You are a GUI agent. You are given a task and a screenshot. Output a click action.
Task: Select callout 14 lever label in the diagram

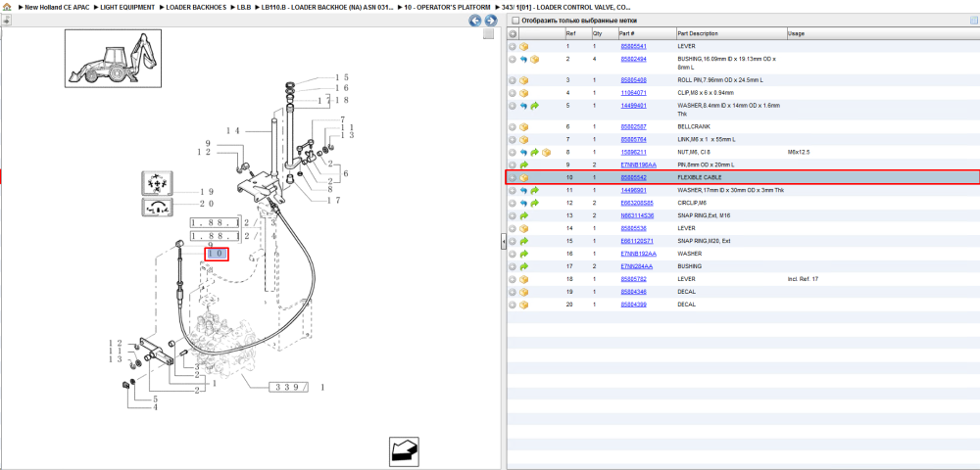(233, 130)
